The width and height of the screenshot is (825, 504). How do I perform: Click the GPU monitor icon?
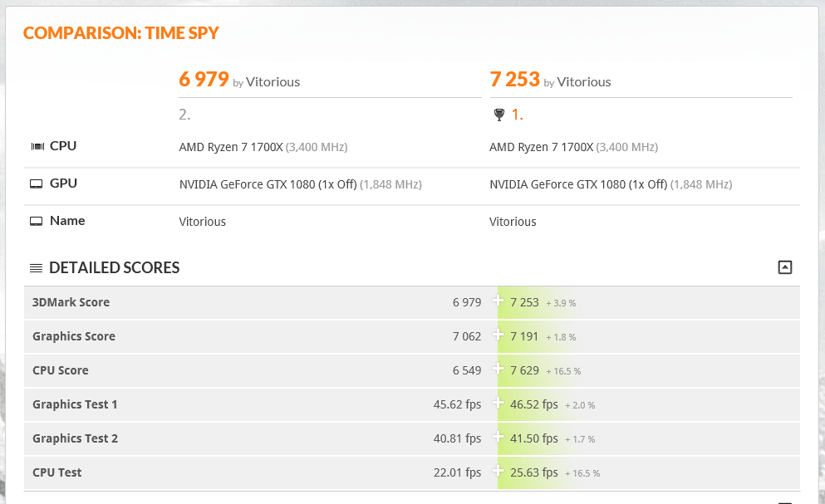(x=37, y=183)
